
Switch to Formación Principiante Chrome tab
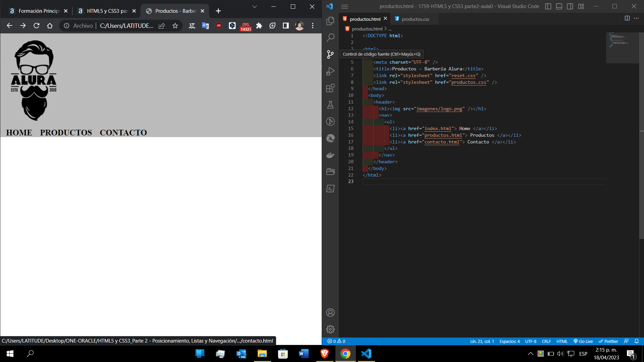tap(38, 11)
